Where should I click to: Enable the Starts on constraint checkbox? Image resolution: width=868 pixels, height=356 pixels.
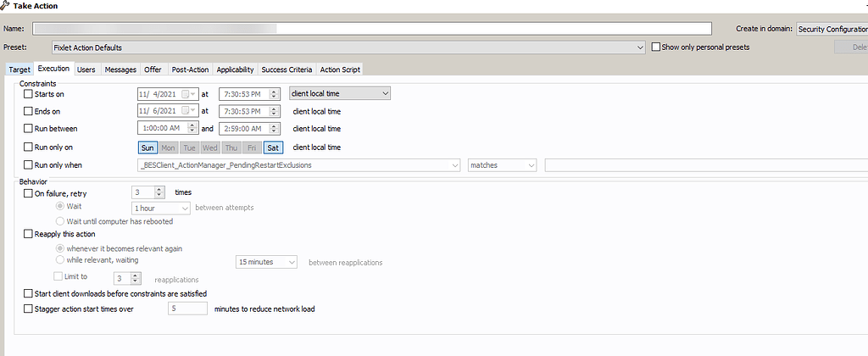pos(29,94)
